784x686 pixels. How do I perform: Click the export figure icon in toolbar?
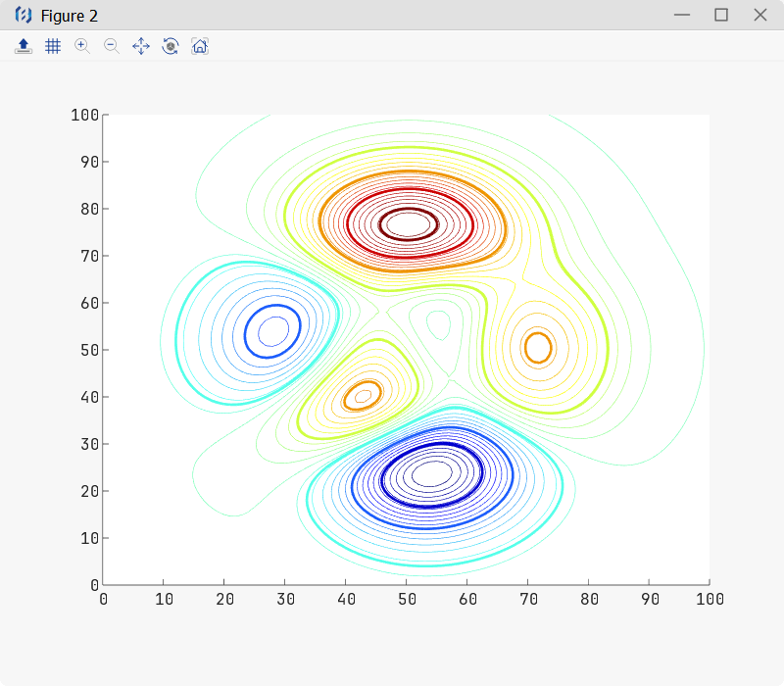pos(24,46)
